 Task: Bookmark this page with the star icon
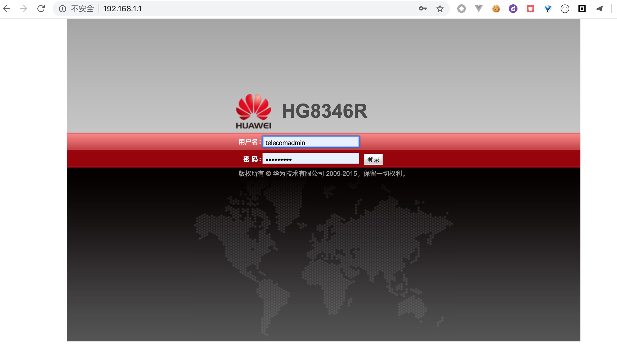440,9
